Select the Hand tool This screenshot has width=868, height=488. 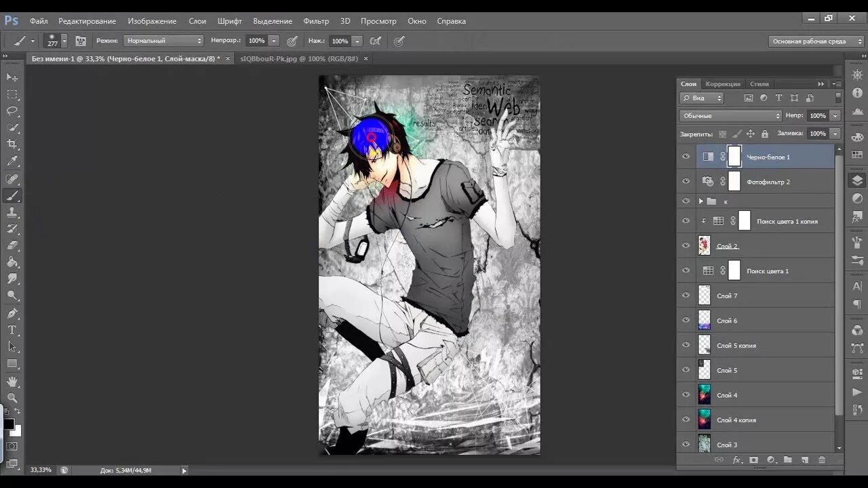coord(12,382)
